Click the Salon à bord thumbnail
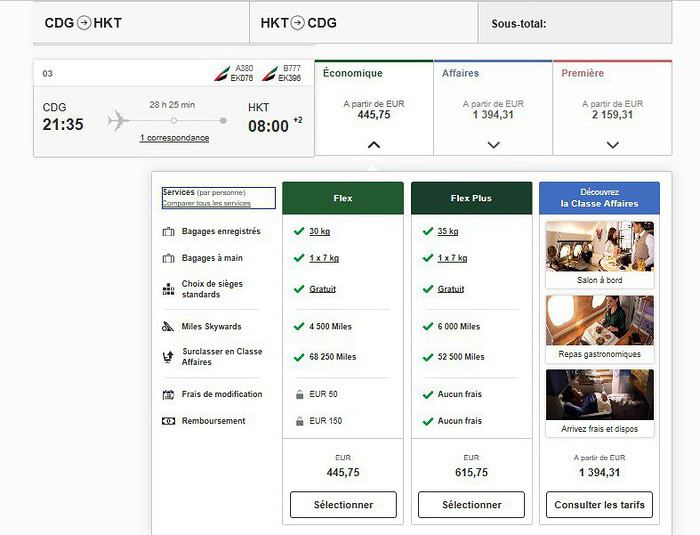The image size is (700, 535). click(600, 247)
